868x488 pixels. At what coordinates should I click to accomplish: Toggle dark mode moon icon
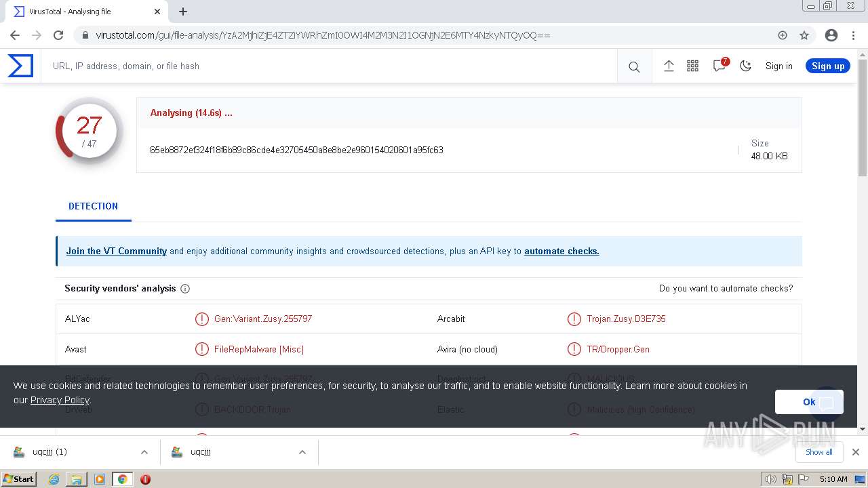click(746, 66)
